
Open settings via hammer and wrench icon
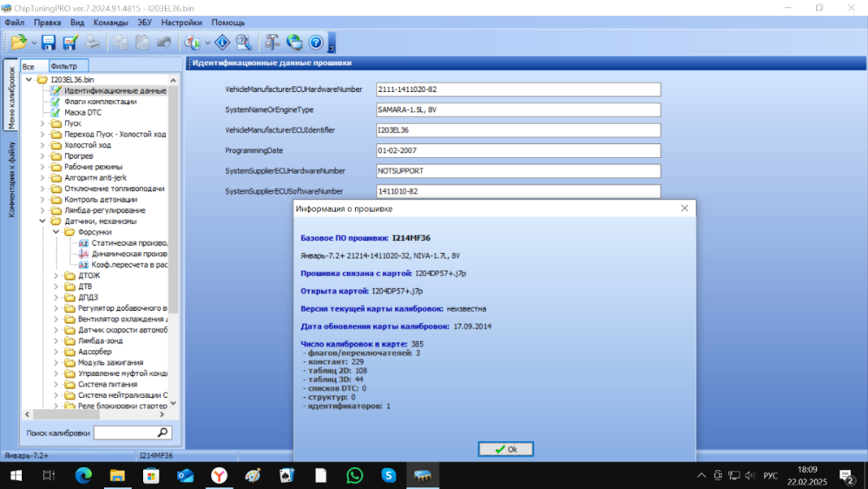(x=272, y=43)
